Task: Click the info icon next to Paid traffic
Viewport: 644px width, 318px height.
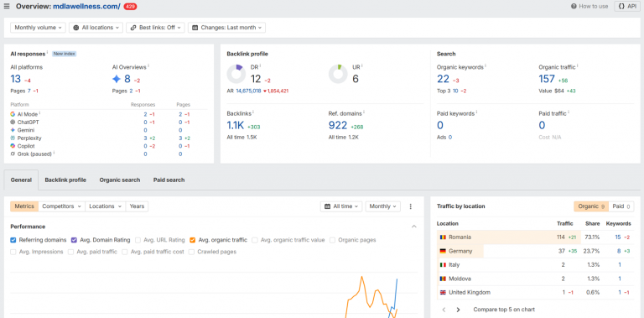Action: 569,112
